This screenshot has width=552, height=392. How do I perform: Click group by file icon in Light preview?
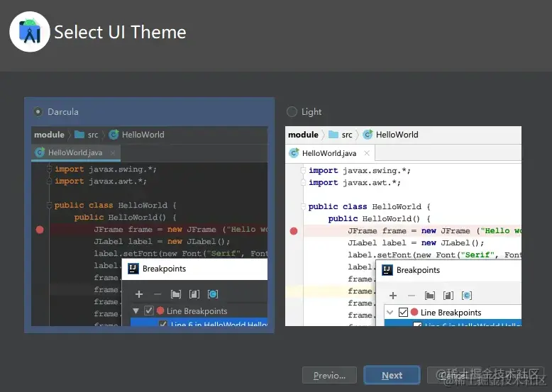(448, 296)
